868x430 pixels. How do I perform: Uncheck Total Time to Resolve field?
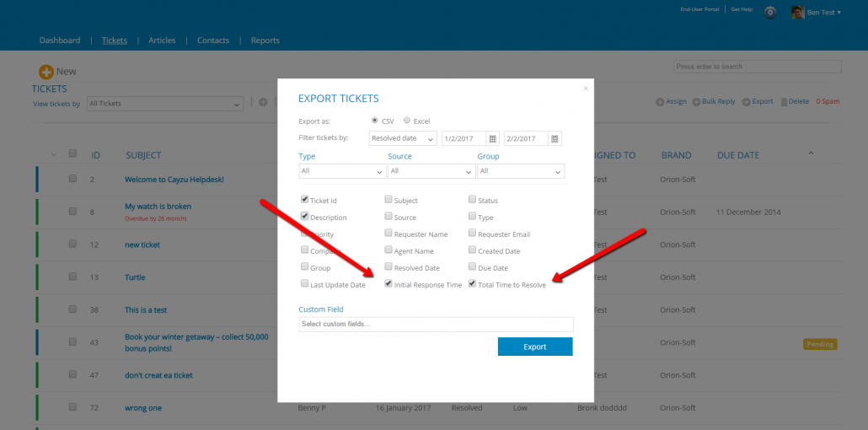point(472,283)
